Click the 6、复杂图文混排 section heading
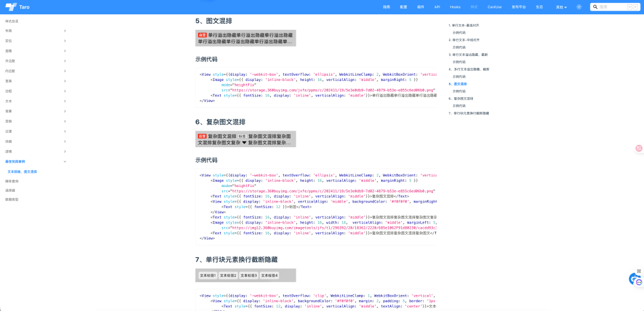The image size is (644, 311). click(x=221, y=122)
